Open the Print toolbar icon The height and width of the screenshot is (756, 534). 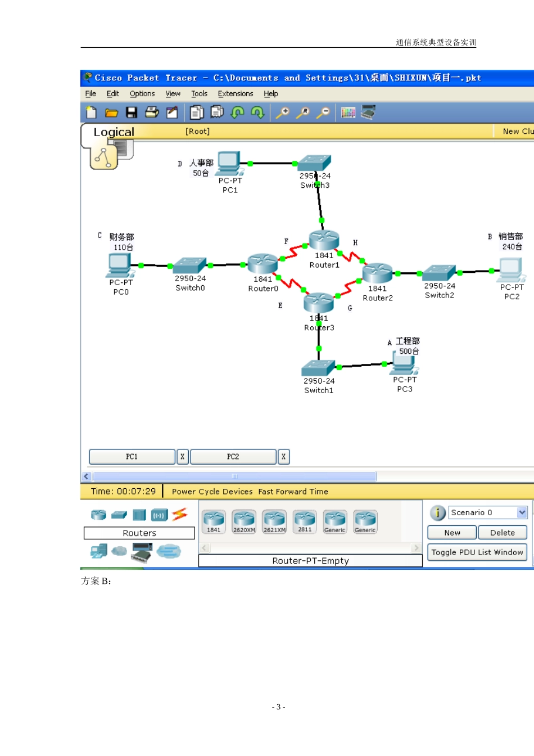pos(152,112)
